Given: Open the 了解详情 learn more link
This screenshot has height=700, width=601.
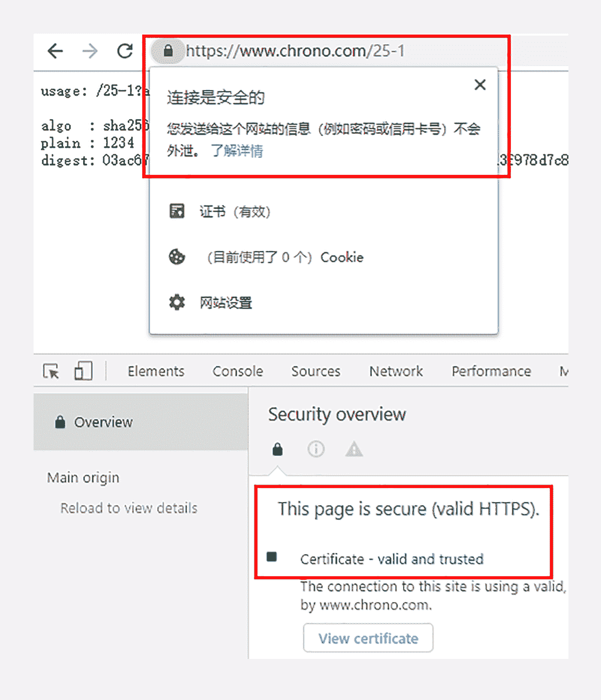Looking at the screenshot, I should (x=236, y=150).
